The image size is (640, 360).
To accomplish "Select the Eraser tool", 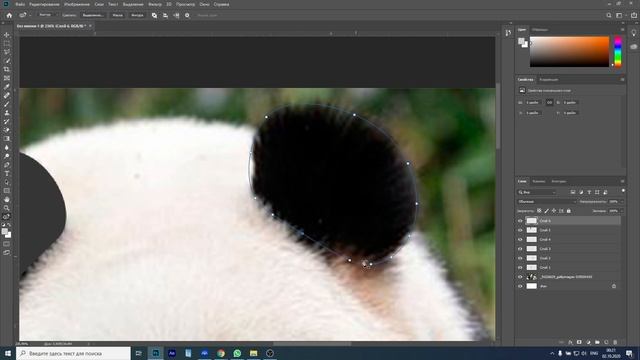I will (x=7, y=130).
